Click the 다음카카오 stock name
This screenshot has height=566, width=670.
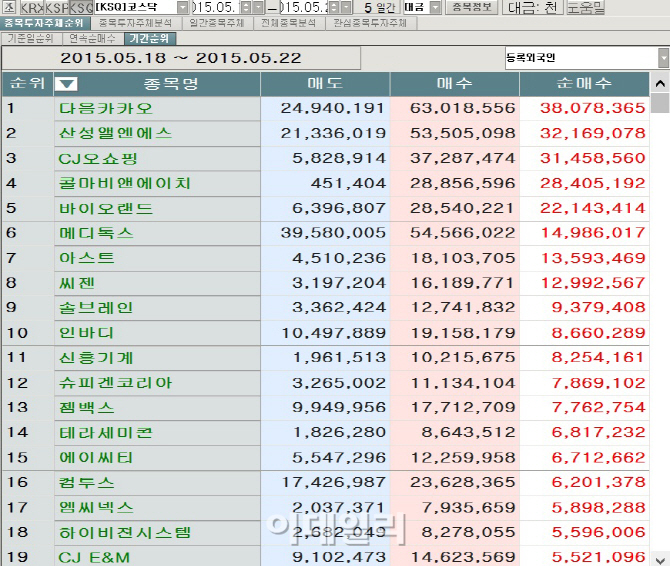(x=106, y=108)
